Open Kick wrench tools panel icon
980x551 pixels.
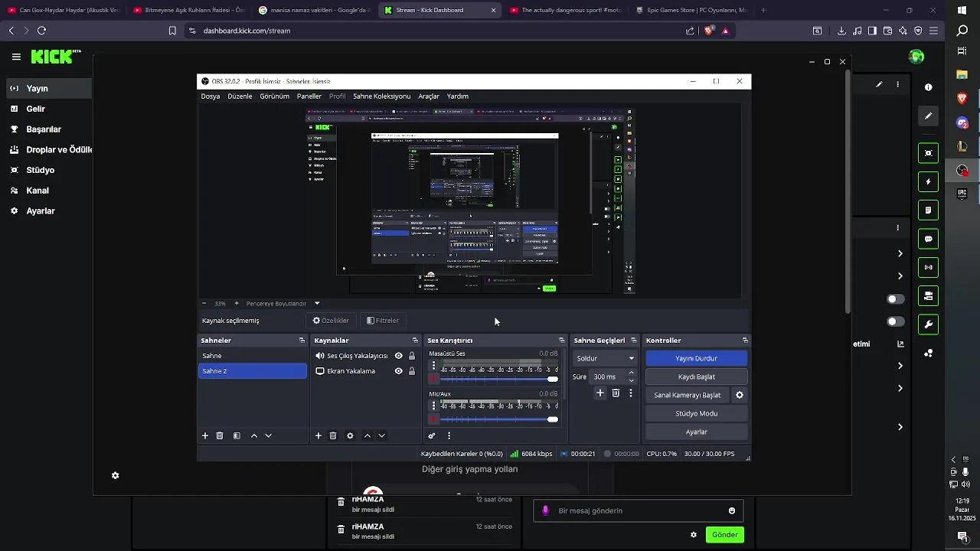tap(928, 324)
